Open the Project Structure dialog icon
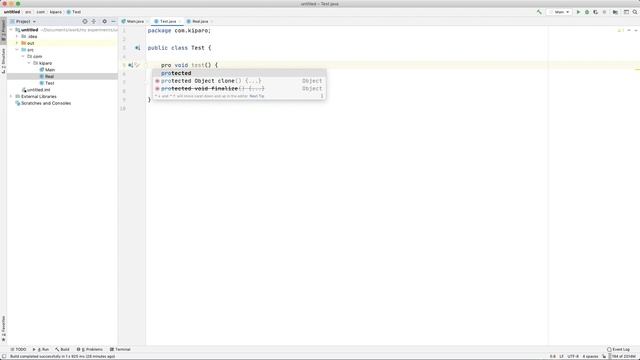 tap(615, 12)
